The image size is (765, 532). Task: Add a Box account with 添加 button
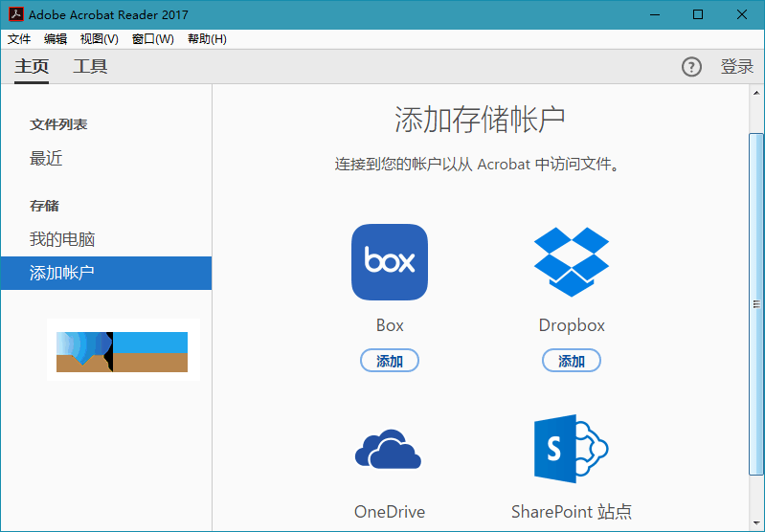[x=390, y=361]
